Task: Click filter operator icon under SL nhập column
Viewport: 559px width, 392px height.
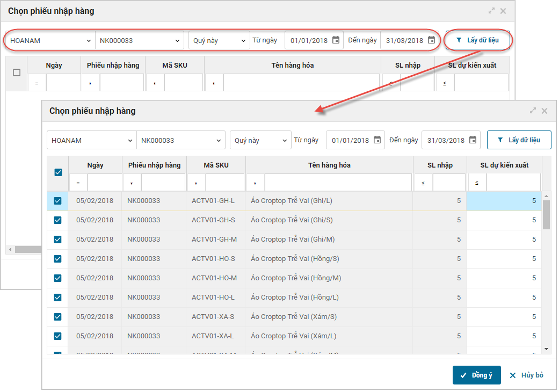Action: pyautogui.click(x=423, y=183)
